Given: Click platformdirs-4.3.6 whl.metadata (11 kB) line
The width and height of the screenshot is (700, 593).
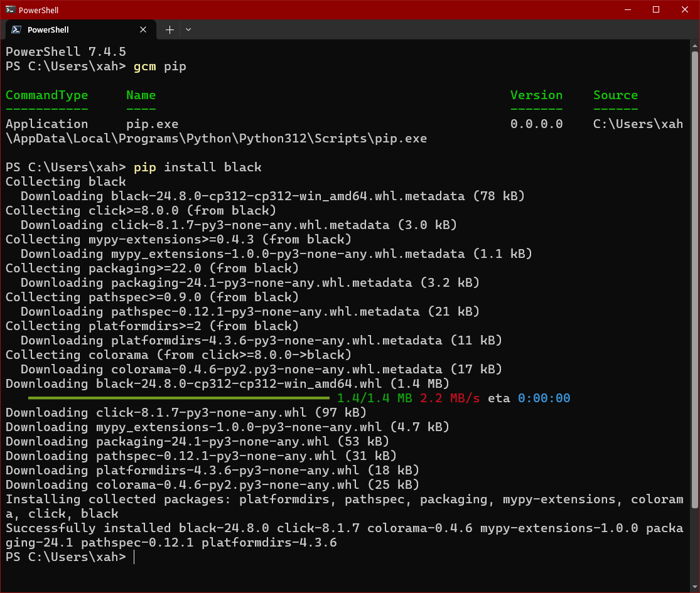Looking at the screenshot, I should [x=261, y=341].
